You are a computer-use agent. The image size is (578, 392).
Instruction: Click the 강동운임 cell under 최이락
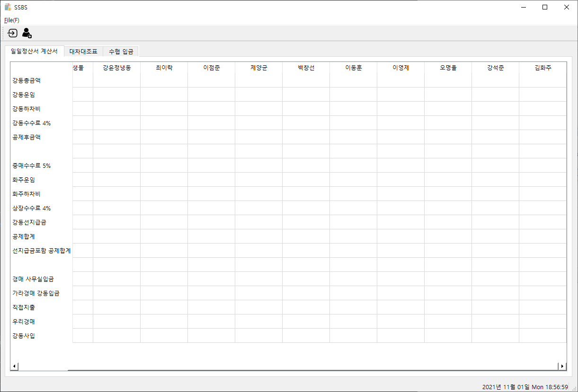click(x=164, y=95)
